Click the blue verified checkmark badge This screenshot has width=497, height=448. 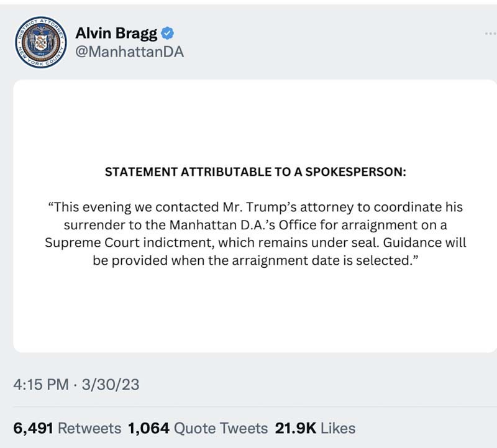tap(167, 33)
